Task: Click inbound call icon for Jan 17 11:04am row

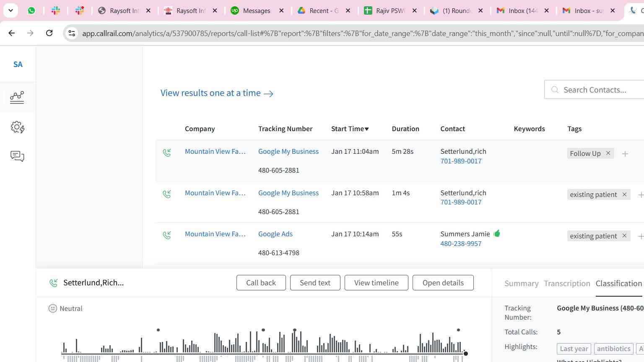Action: (x=167, y=153)
